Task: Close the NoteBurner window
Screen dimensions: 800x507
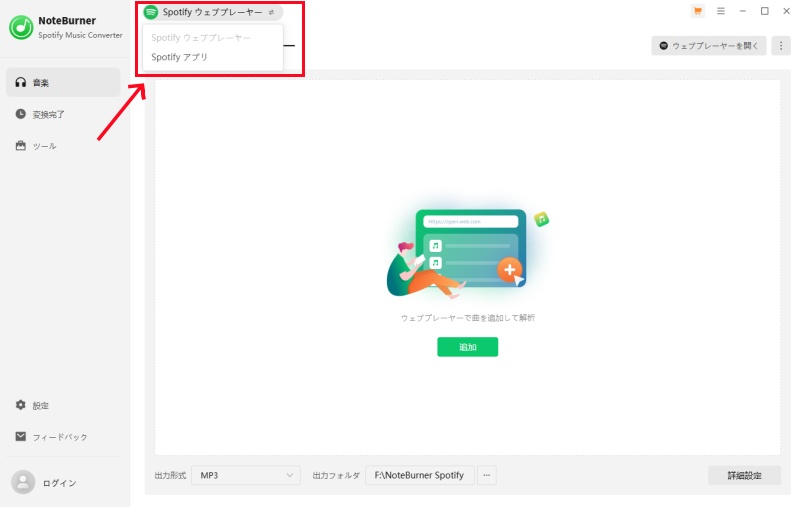Action: coord(786,11)
